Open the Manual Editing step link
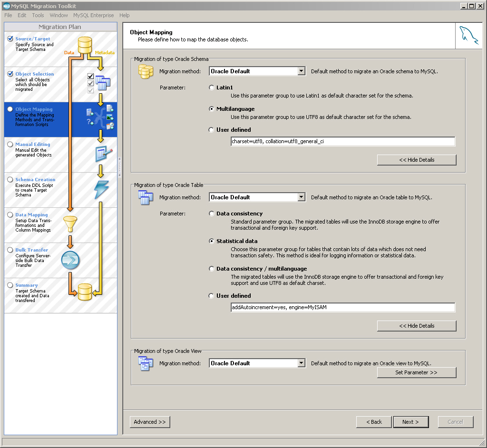The image size is (487, 448). [x=33, y=145]
